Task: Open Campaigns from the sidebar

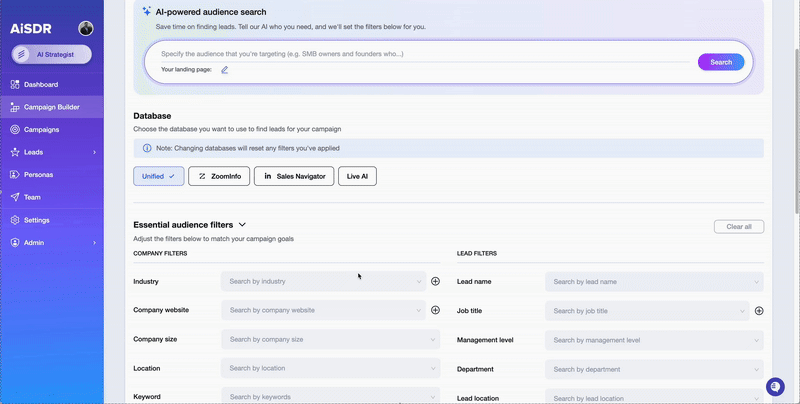Action: (41, 130)
